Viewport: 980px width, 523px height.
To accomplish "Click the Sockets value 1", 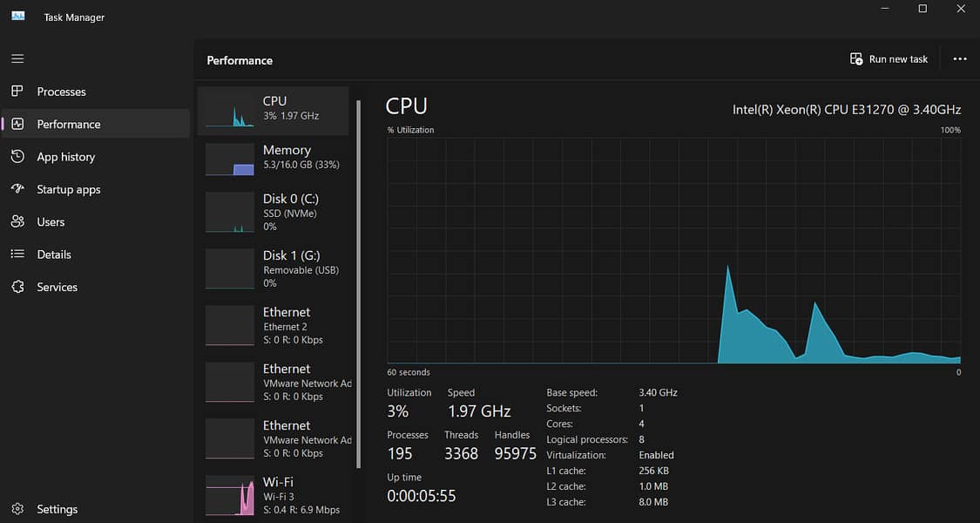I will pos(642,409).
